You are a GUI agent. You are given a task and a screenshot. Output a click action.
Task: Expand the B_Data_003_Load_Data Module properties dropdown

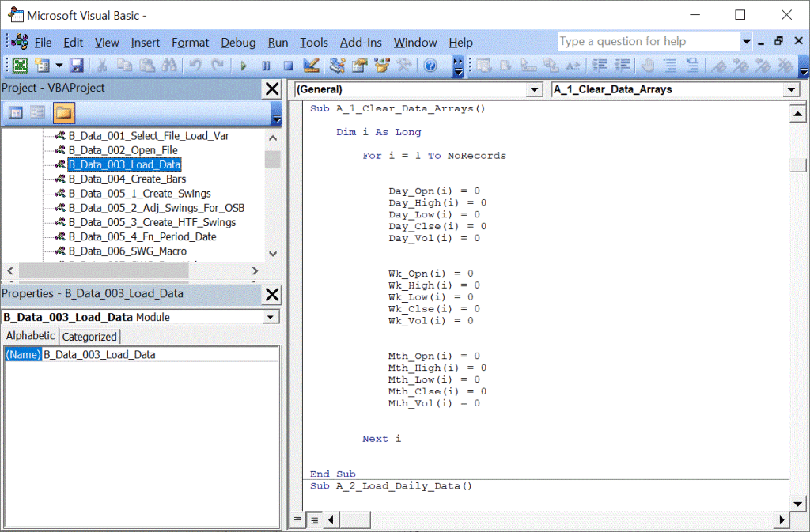pos(271,317)
